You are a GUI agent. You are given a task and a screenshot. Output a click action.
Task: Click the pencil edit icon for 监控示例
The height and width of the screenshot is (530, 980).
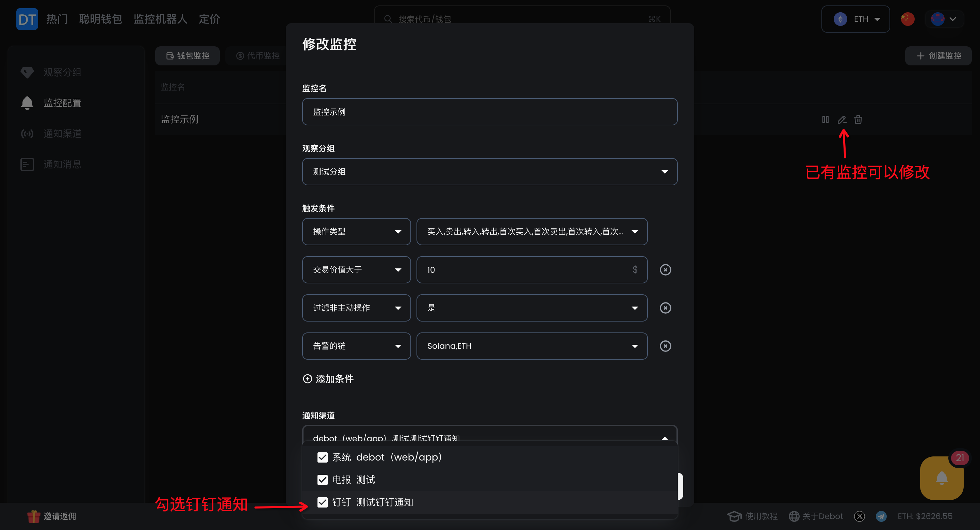point(842,120)
